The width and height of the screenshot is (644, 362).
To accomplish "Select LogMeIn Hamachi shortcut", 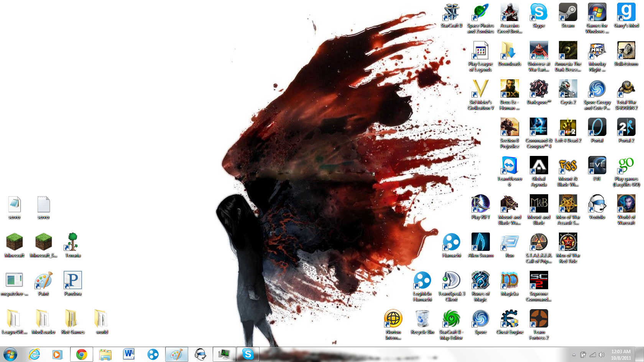I will 422,287.
